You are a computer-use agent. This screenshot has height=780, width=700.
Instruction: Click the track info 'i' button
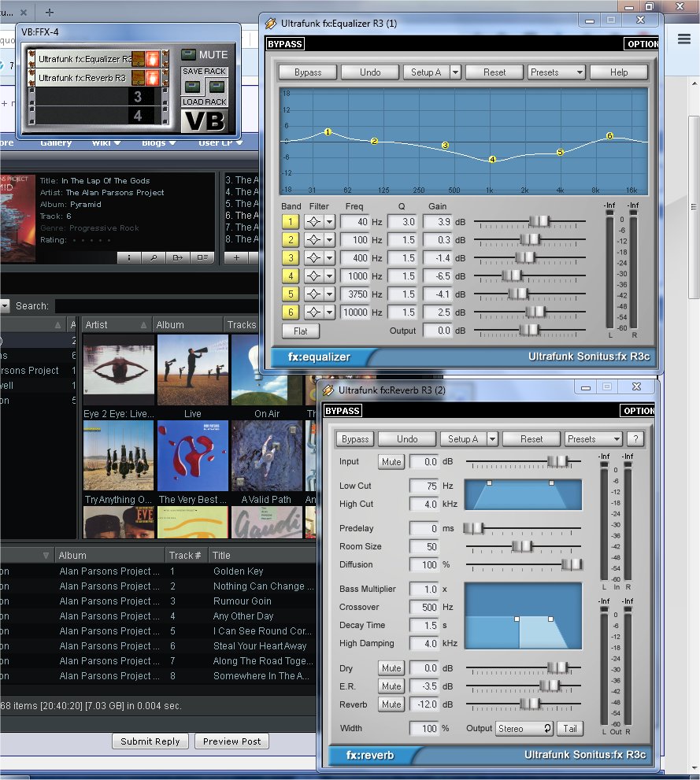(129, 257)
